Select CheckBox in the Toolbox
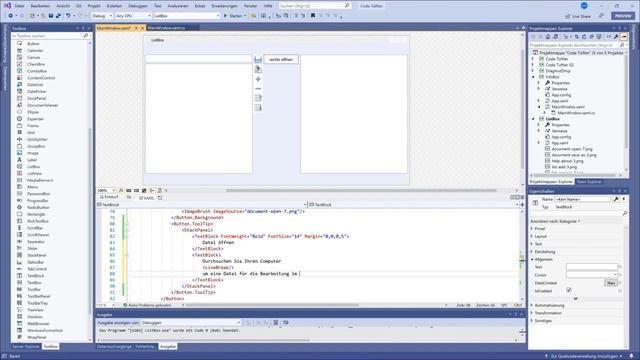640x360 pixels. point(36,64)
